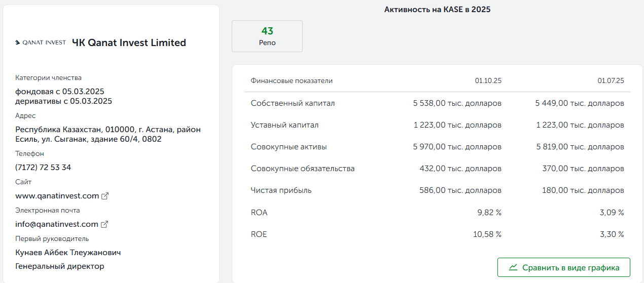The image size is (644, 283).
Task: Click the value 5 970,00 тыс. долларов
Action: tap(457, 147)
